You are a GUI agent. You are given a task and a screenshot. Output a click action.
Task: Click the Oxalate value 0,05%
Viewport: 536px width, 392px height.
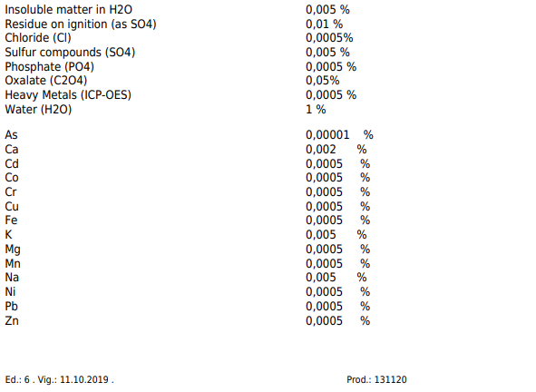[x=322, y=81]
